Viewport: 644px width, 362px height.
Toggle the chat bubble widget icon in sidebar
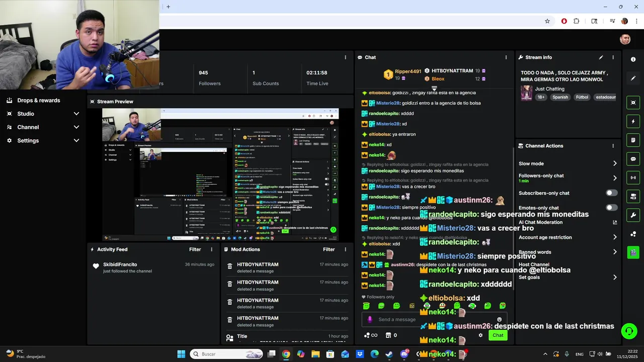pos(633,159)
